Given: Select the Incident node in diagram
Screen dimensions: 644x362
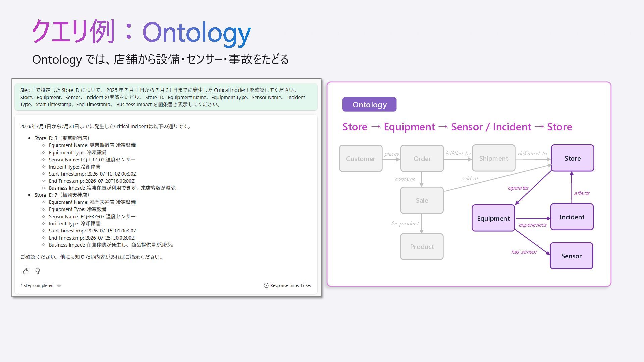Looking at the screenshot, I should 572,217.
